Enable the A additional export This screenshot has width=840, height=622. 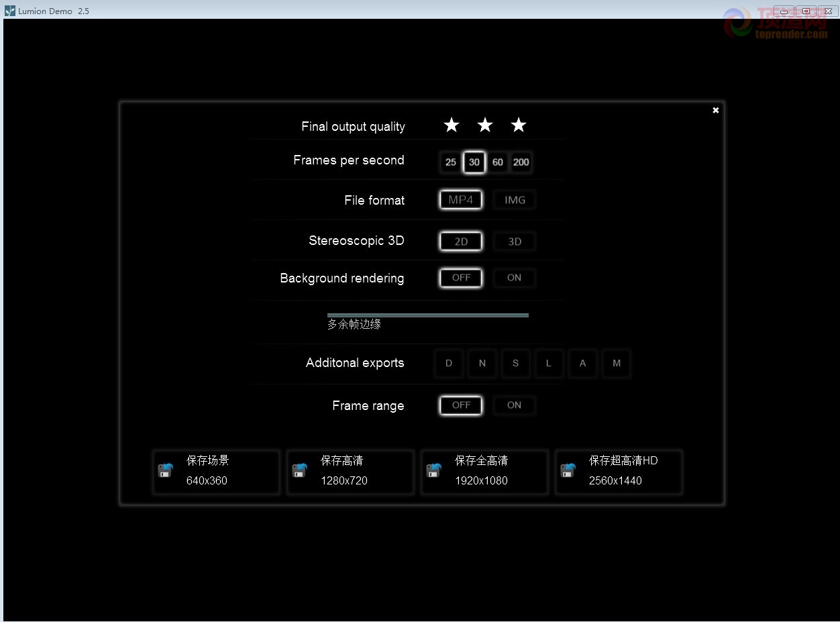(582, 364)
